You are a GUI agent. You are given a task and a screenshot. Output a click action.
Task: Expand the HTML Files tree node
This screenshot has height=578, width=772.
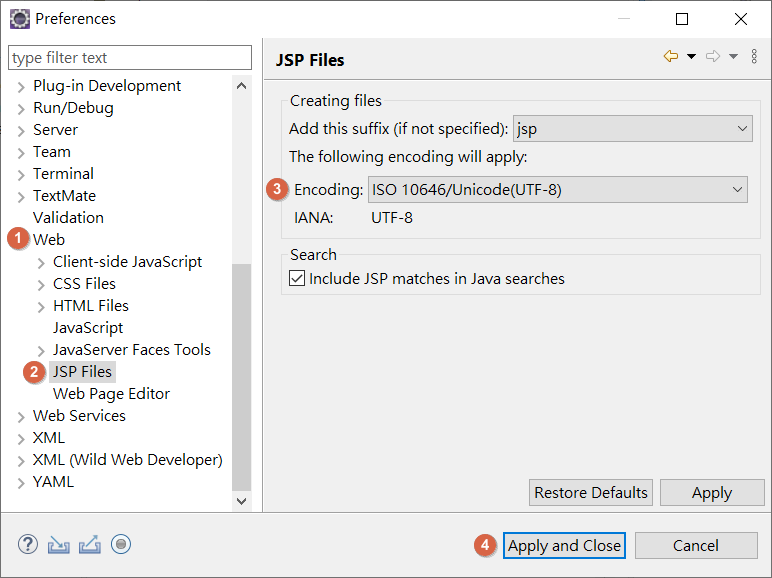(41, 307)
